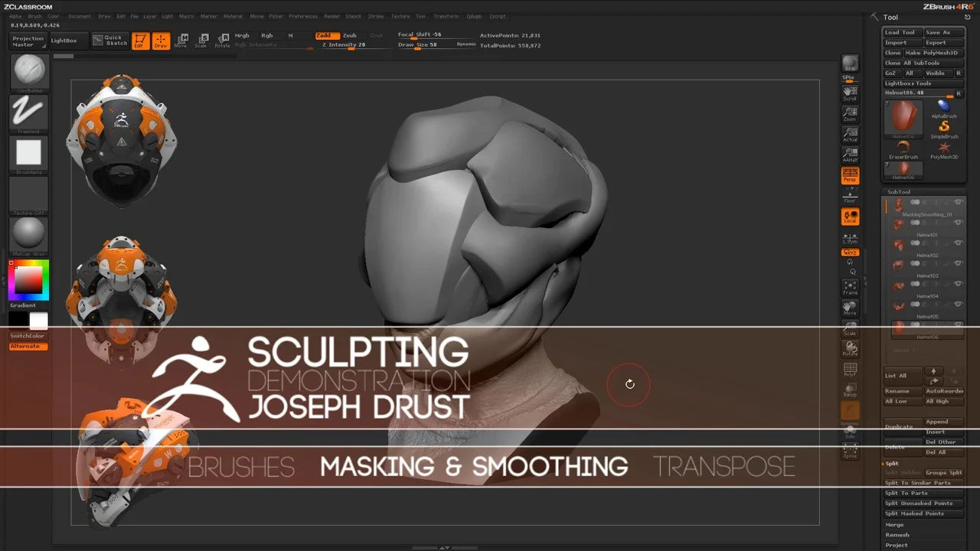Click the Scroll canvas icon
Image resolution: width=980 pixels, height=551 pixels.
tap(850, 93)
